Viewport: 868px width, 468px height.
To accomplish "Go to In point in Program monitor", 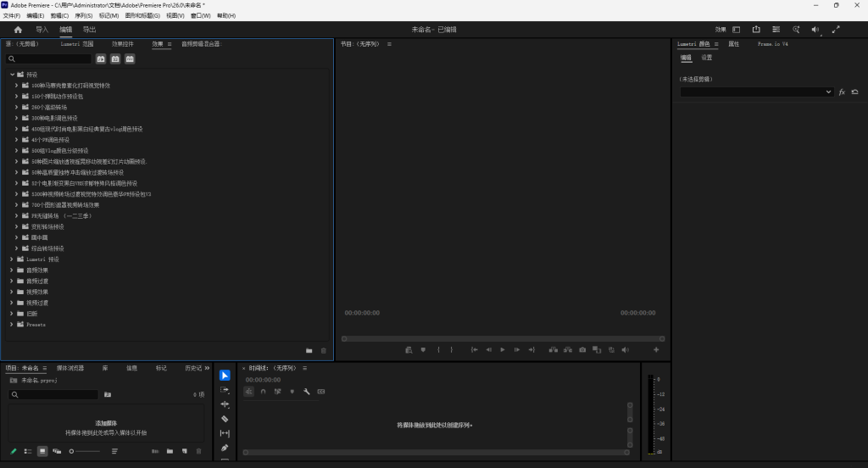I will click(x=475, y=349).
